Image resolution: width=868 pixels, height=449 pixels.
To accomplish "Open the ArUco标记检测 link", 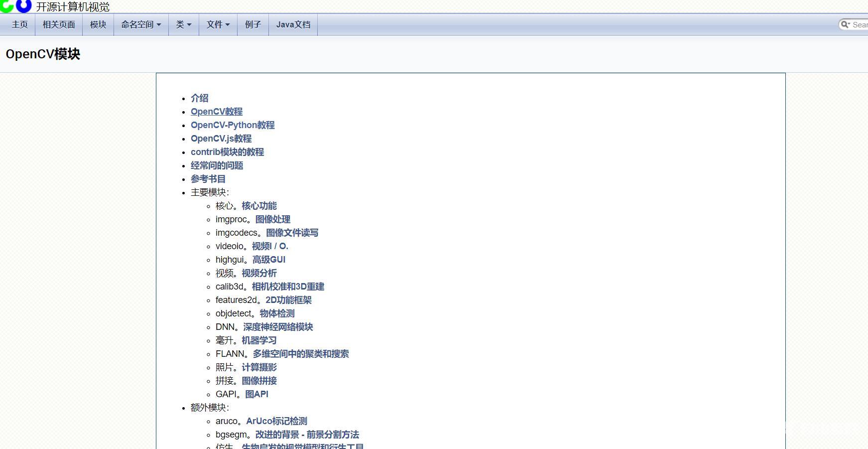I will pos(277,421).
